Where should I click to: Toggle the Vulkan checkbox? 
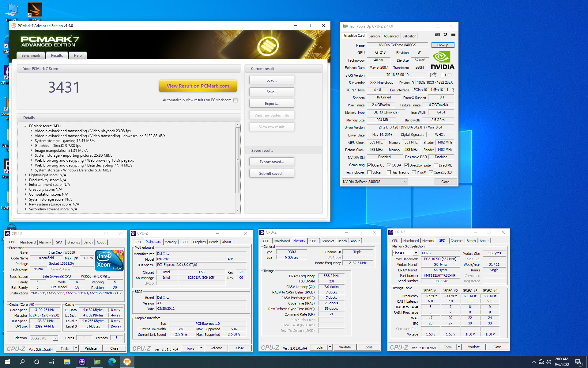coord(369,172)
